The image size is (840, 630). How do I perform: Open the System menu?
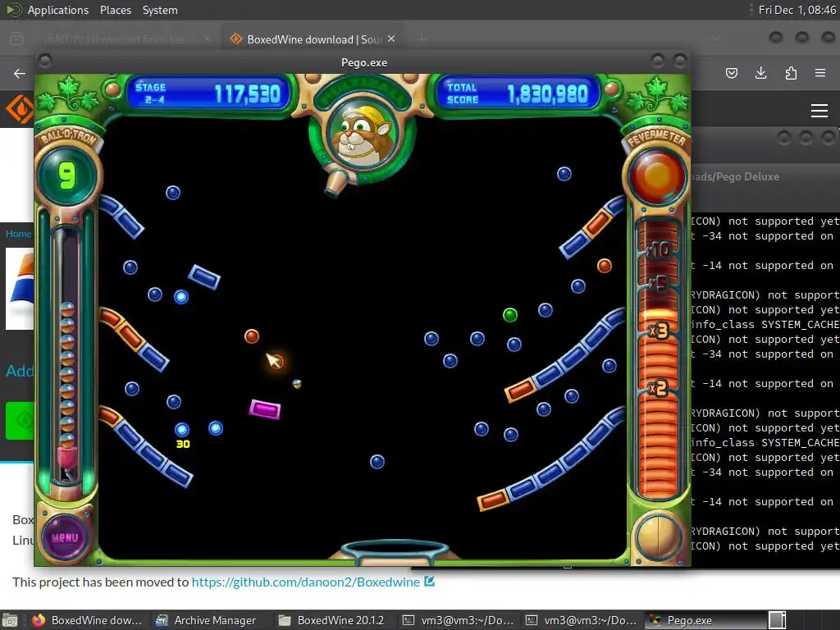160,10
